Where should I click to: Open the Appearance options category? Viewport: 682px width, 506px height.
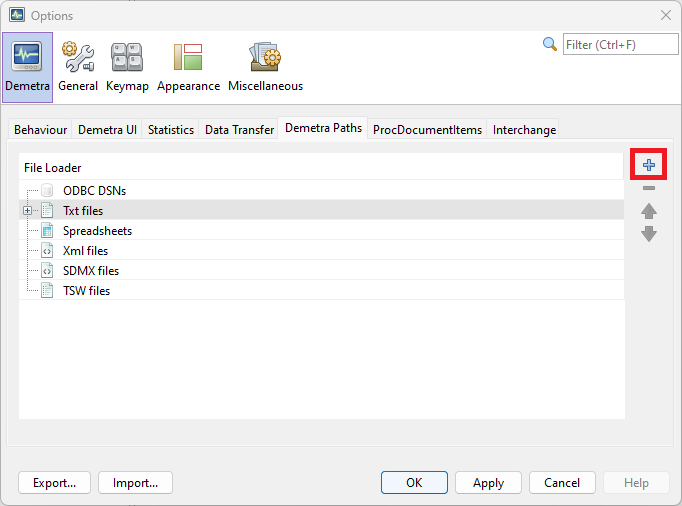(188, 67)
